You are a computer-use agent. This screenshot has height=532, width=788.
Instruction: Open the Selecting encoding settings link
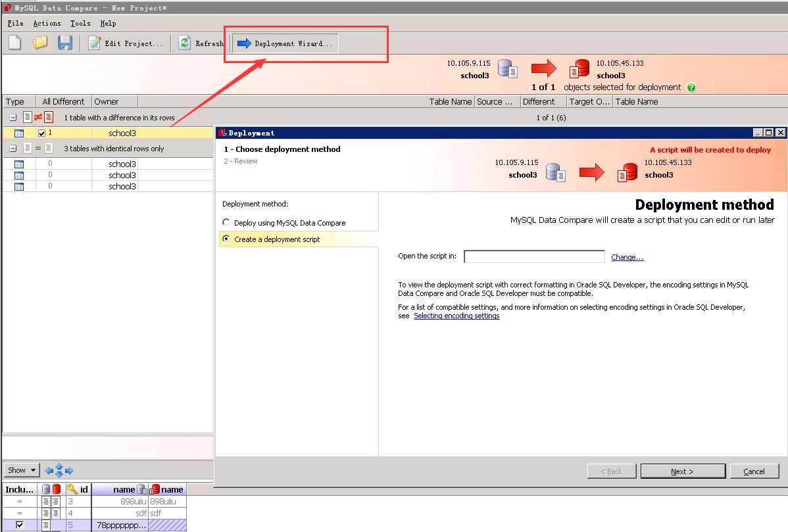(457, 316)
